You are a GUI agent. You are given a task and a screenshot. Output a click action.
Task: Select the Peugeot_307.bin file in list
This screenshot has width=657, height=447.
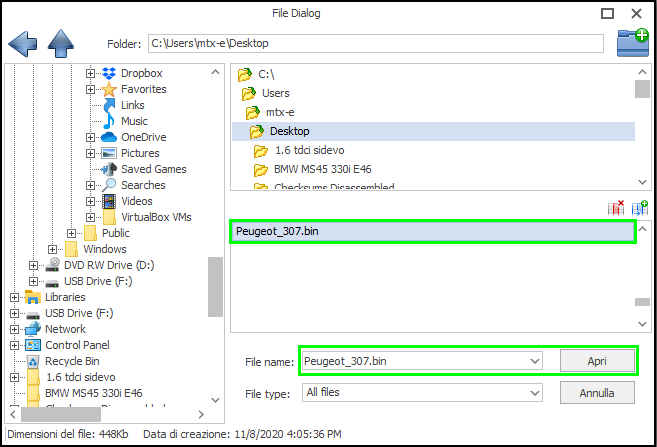coord(431,232)
